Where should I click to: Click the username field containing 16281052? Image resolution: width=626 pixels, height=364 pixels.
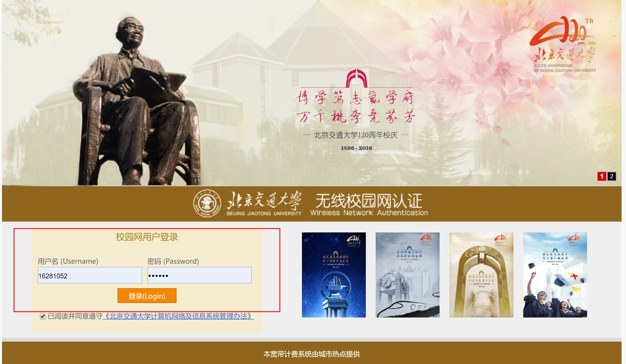tap(90, 275)
